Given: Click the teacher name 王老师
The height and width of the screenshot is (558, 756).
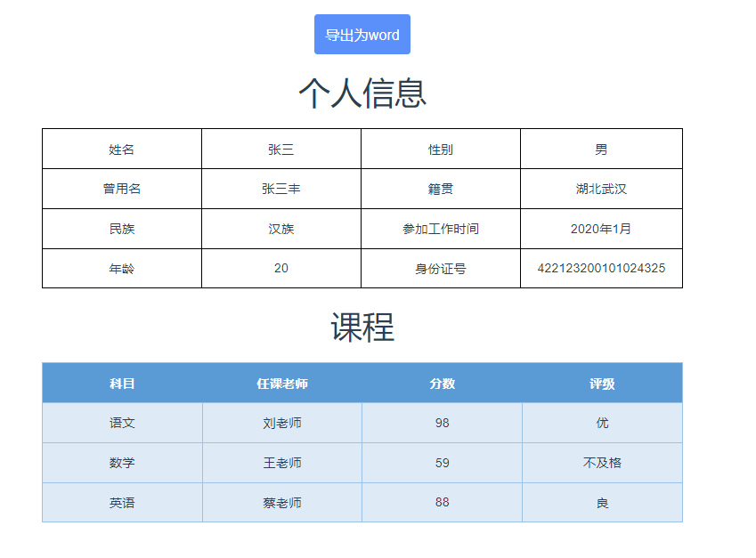Looking at the screenshot, I should [x=281, y=463].
